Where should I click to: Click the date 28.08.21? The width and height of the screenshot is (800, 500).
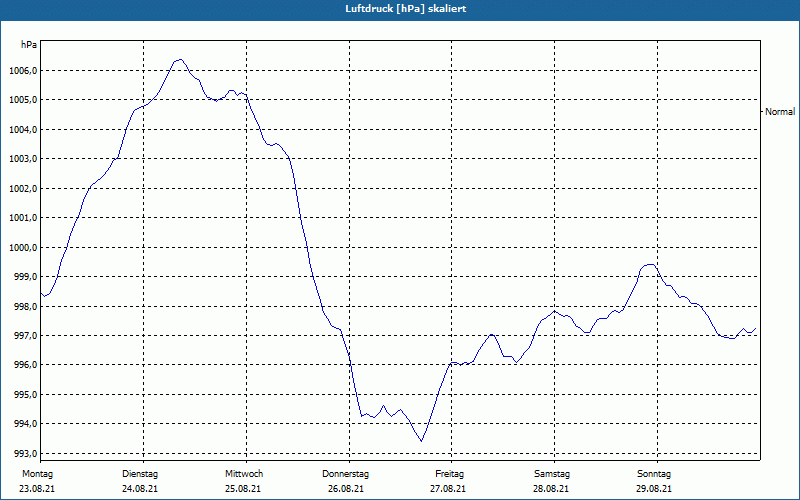(x=551, y=489)
